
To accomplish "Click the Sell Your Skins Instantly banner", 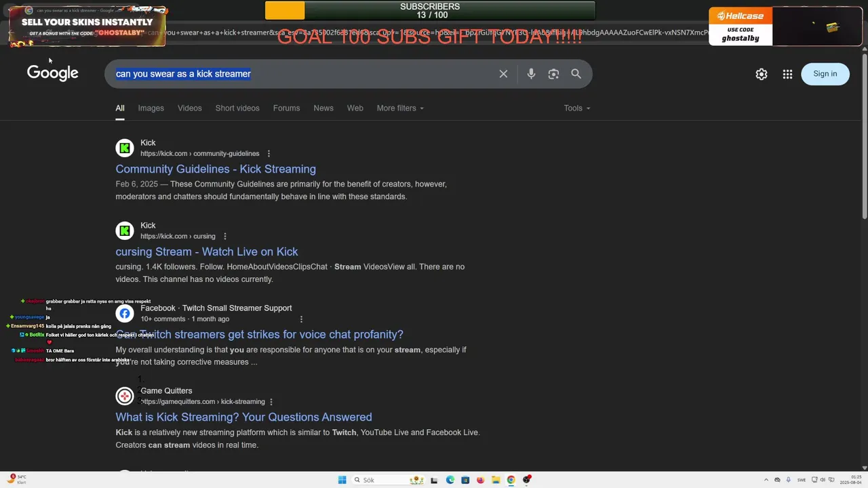I will coord(87,27).
